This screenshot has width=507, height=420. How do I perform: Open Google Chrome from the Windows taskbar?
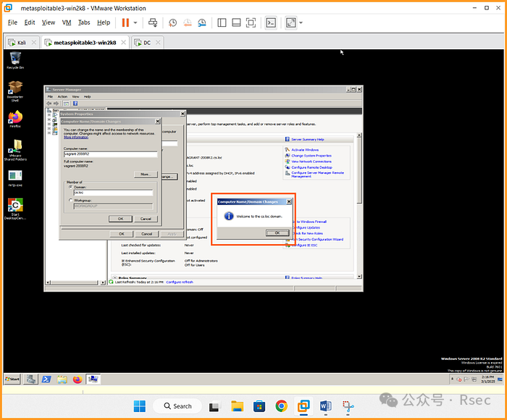pos(281,406)
